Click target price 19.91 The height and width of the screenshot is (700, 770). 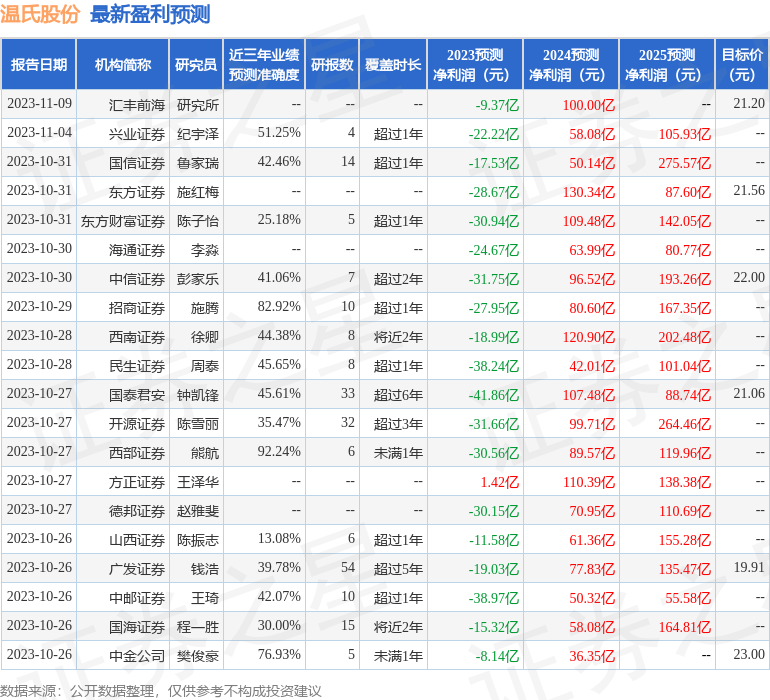click(749, 567)
